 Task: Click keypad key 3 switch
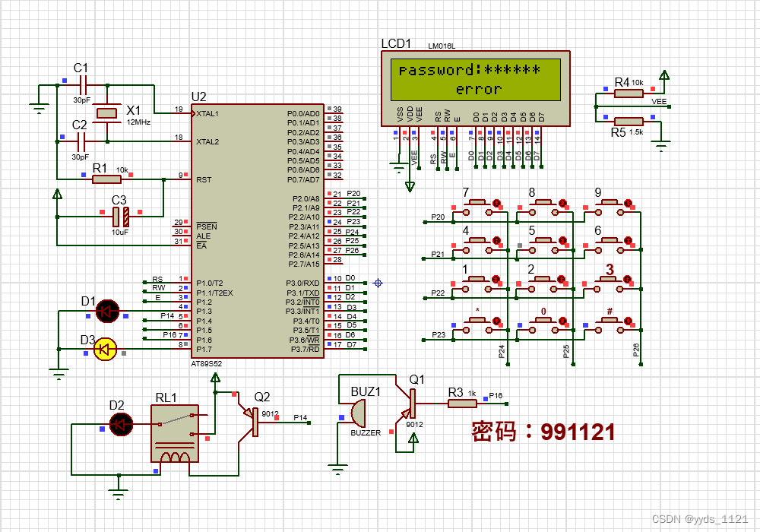tap(609, 284)
